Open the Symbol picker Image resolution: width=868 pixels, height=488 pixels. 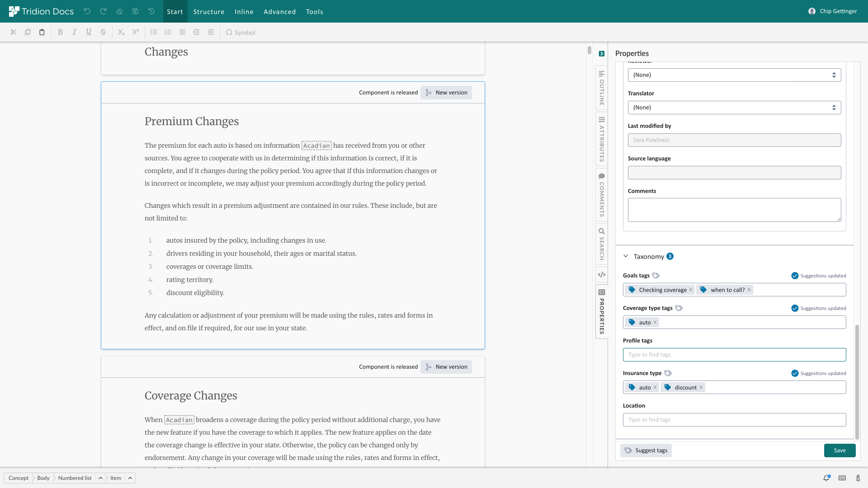(241, 33)
